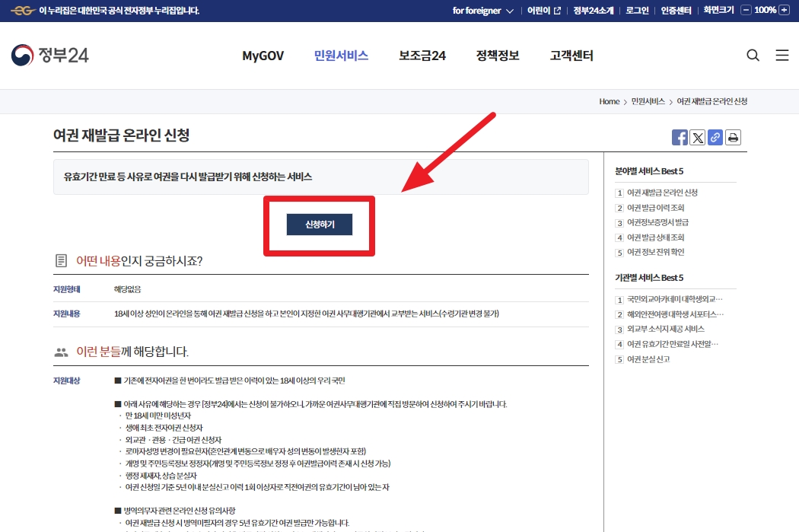The width and height of the screenshot is (799, 532).
Task: Click the people icon beside 이런 분들
Action: pyautogui.click(x=61, y=352)
